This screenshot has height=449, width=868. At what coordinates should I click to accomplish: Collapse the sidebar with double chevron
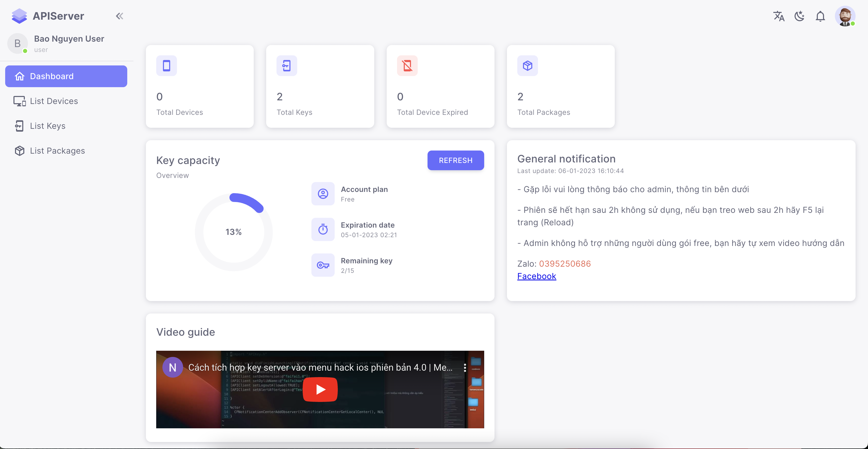[119, 16]
